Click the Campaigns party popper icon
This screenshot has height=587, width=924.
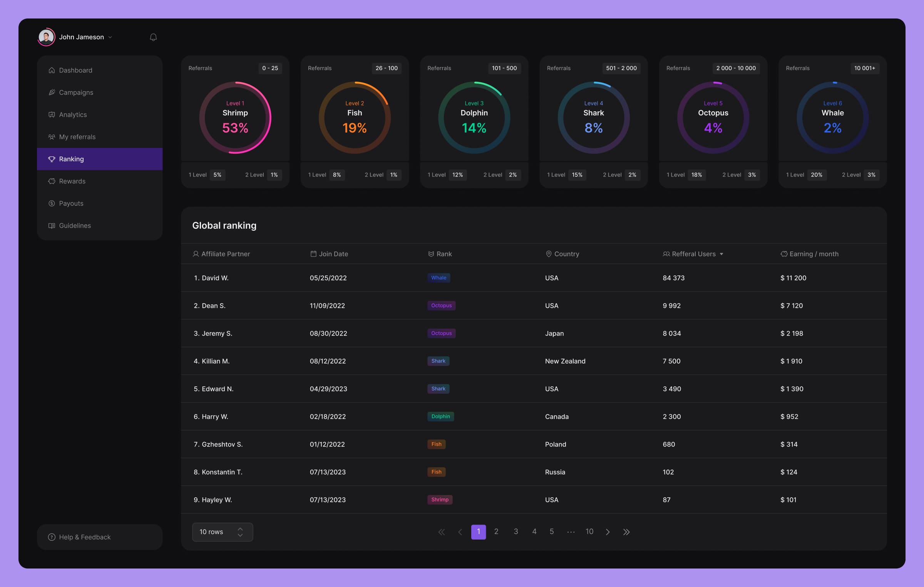click(52, 92)
